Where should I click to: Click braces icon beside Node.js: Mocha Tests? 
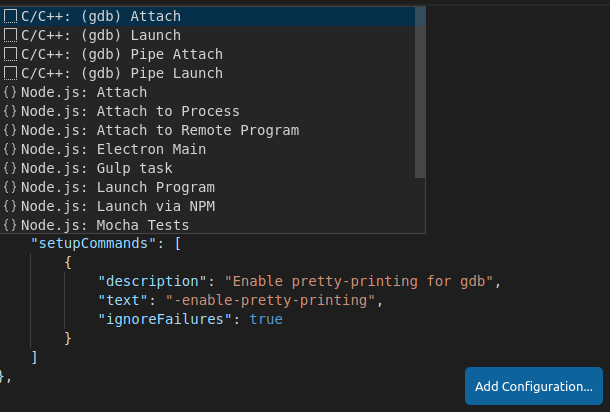[x=11, y=226]
